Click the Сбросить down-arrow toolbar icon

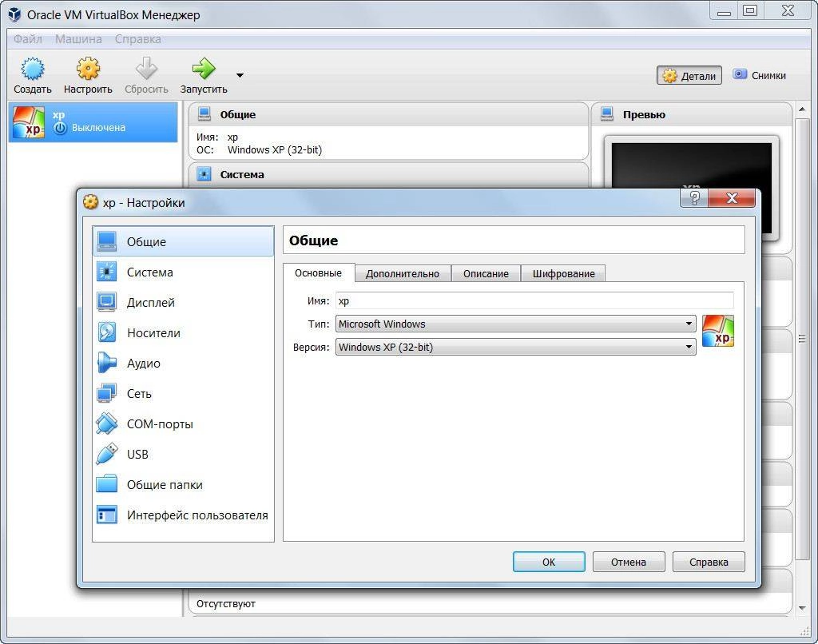147,69
